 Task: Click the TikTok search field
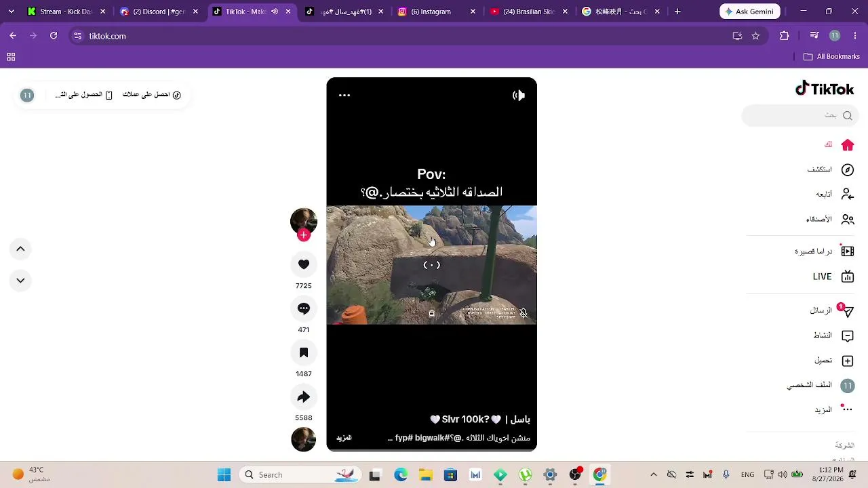799,116
